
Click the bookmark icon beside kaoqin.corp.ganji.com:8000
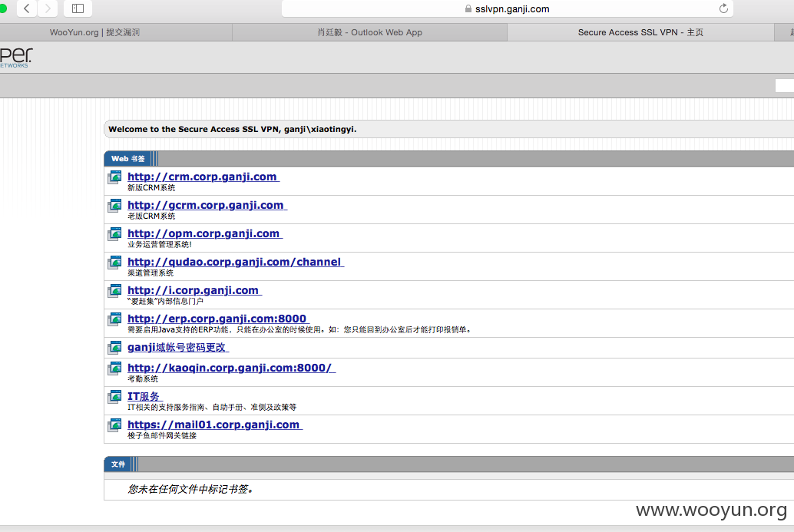(114, 368)
